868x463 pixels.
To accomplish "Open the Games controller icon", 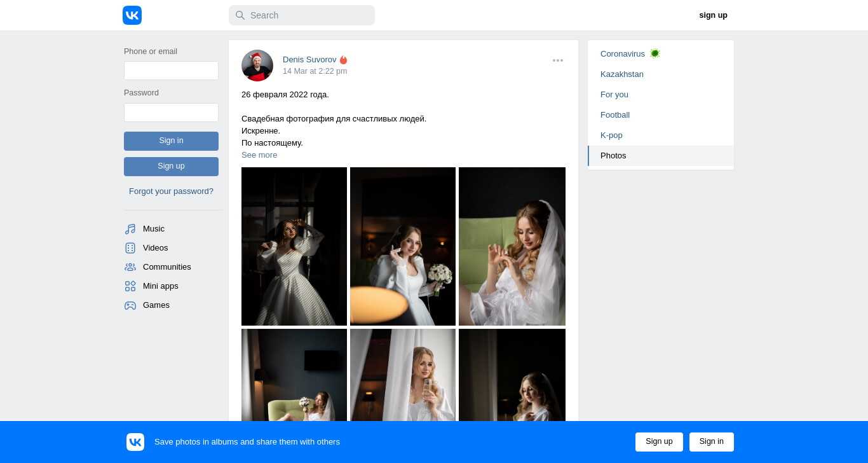I will tap(130, 305).
